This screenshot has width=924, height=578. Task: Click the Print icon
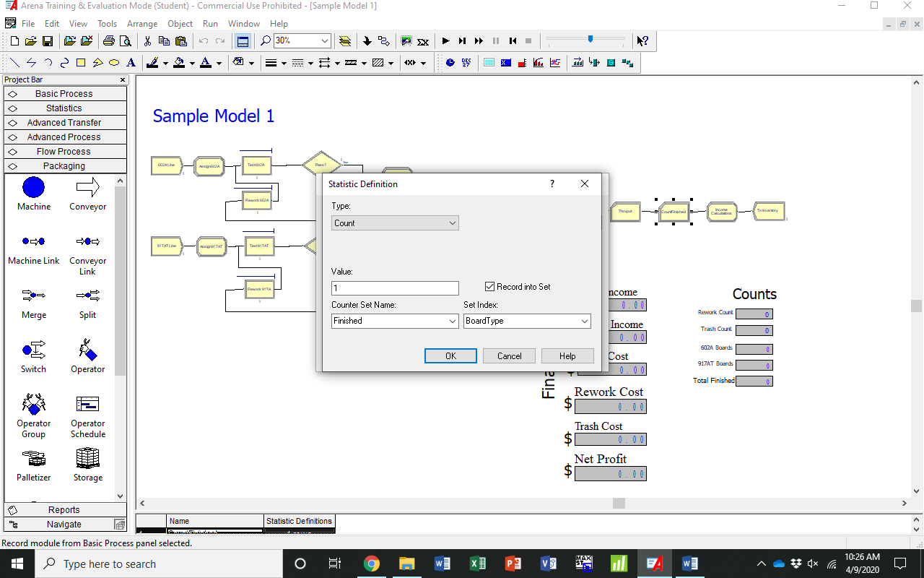pyautogui.click(x=108, y=41)
